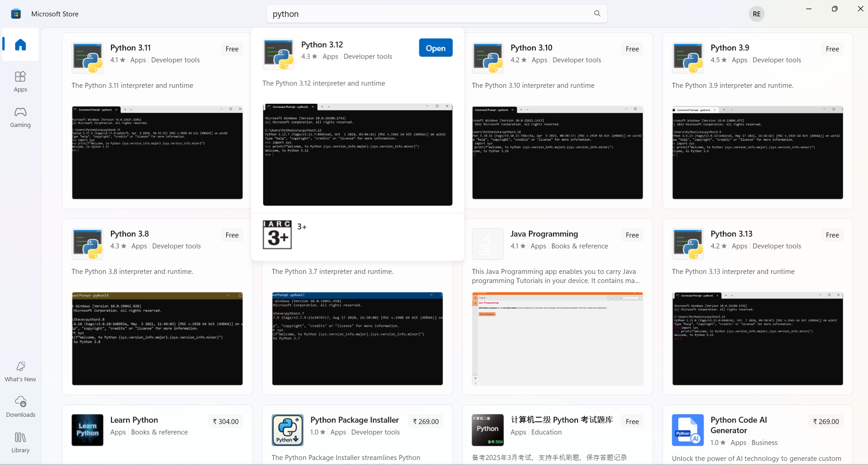Open the Home tab in sidebar
Screen dimensions: 868x465
[x=20, y=45]
